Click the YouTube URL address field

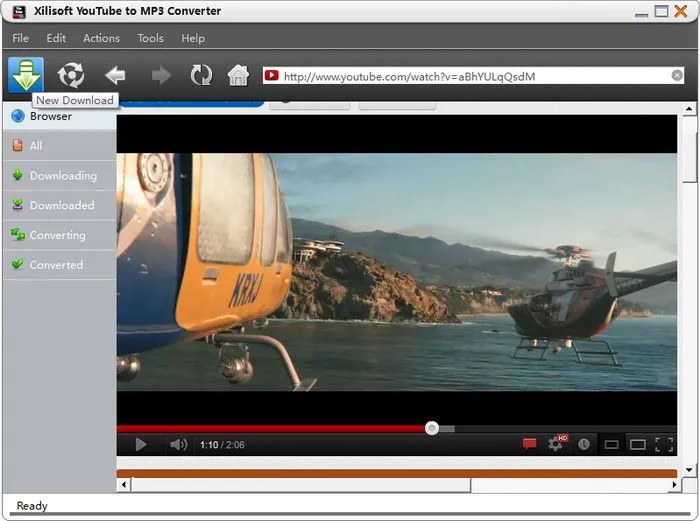[473, 76]
